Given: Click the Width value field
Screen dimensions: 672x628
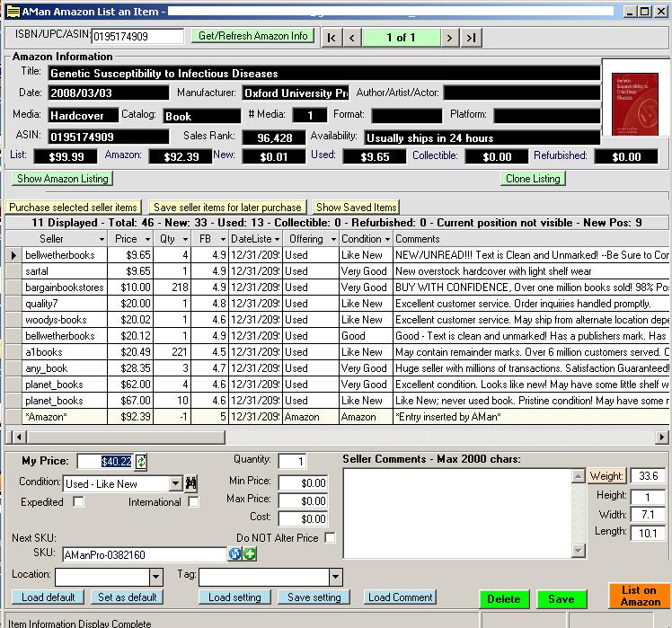Looking at the screenshot, I should point(648,515).
